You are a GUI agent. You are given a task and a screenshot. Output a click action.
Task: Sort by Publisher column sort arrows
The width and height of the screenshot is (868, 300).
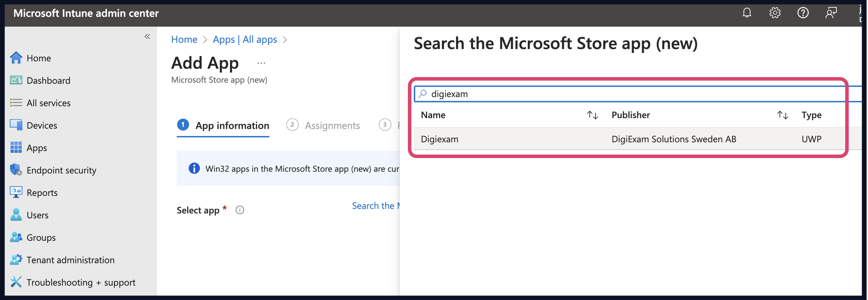[783, 115]
